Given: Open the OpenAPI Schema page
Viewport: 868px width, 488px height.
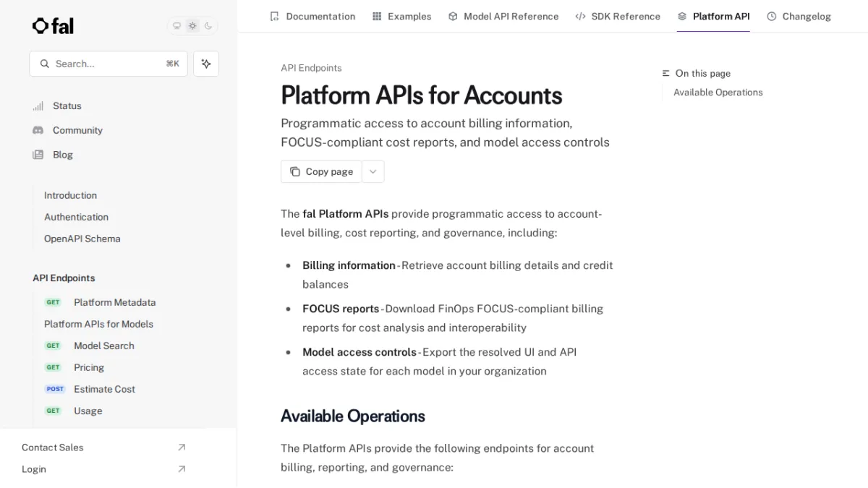Looking at the screenshot, I should (82, 239).
